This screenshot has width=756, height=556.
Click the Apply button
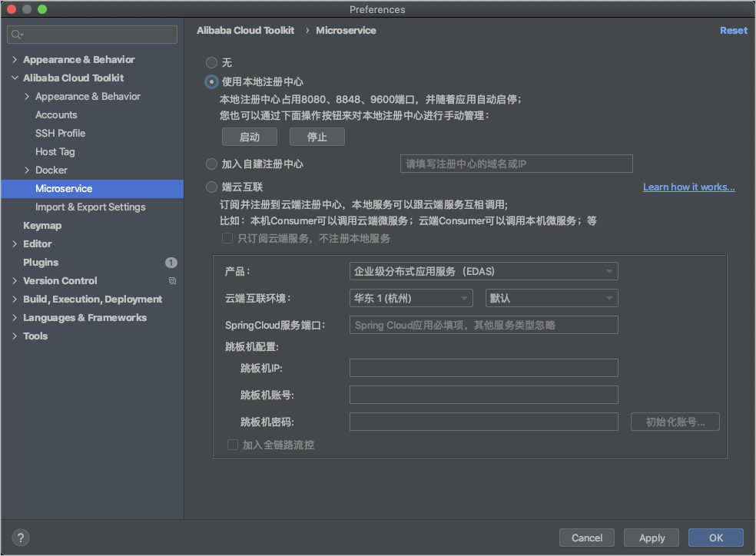[652, 538]
